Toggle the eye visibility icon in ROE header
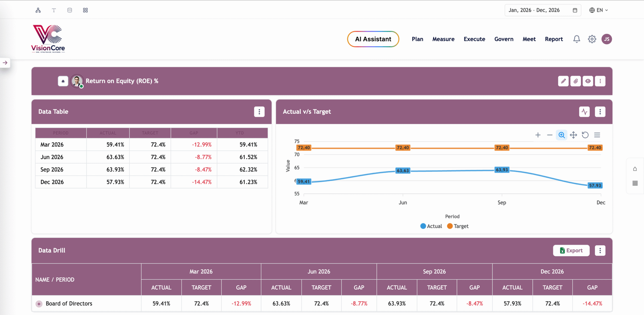The width and height of the screenshot is (644, 315). pyautogui.click(x=588, y=81)
